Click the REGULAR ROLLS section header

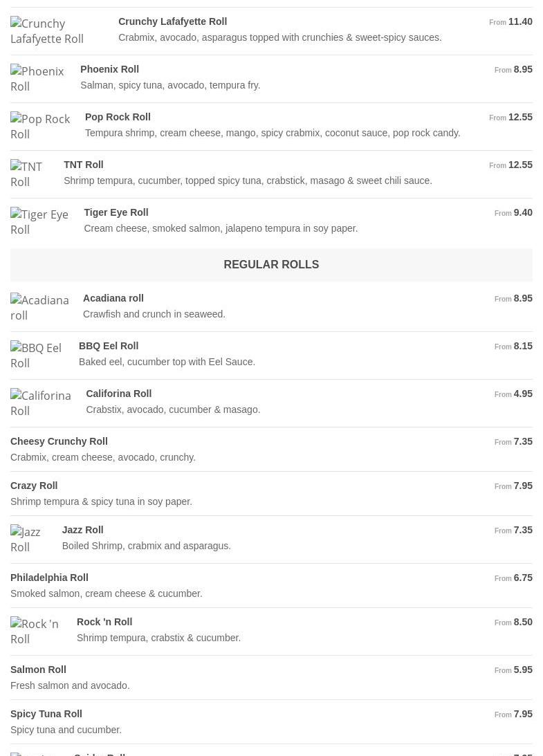coord(271,264)
